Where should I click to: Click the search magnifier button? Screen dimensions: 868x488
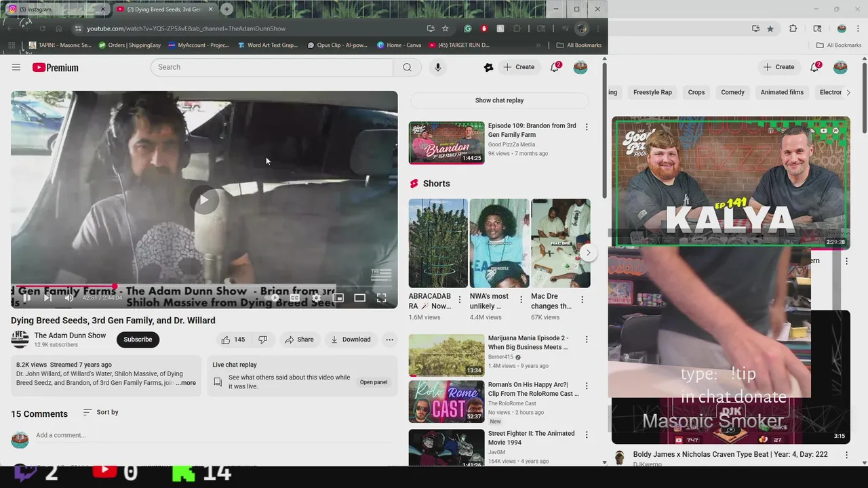click(x=407, y=67)
